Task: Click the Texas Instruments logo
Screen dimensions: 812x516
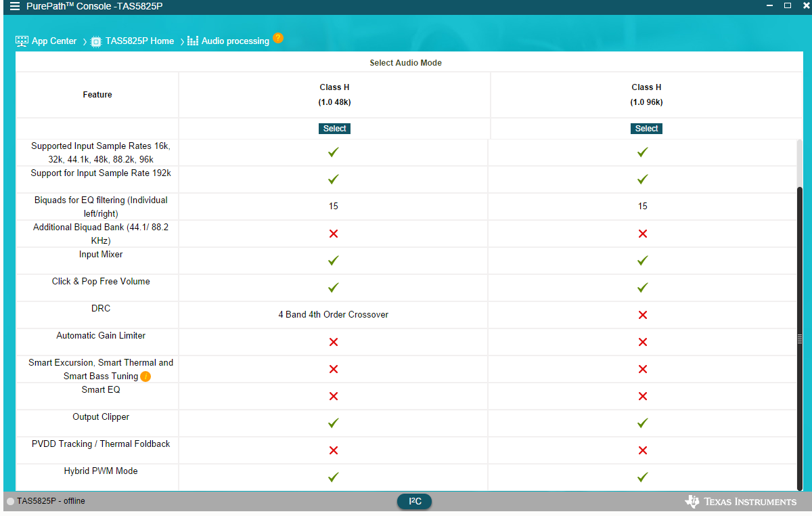Action: 741,502
